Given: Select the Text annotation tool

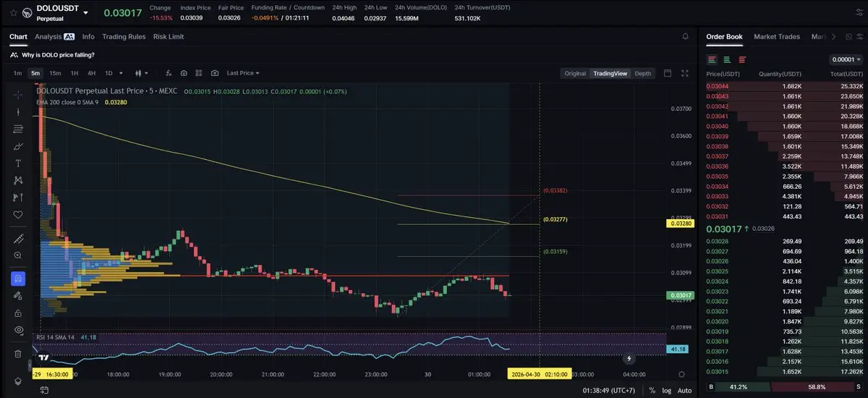Looking at the screenshot, I should point(18,164).
